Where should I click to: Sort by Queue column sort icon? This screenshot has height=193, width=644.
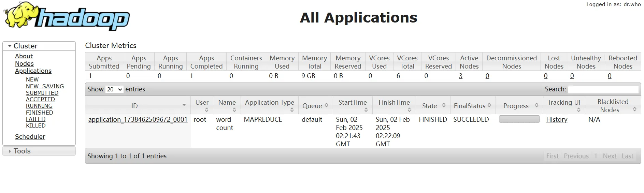pyautogui.click(x=327, y=105)
